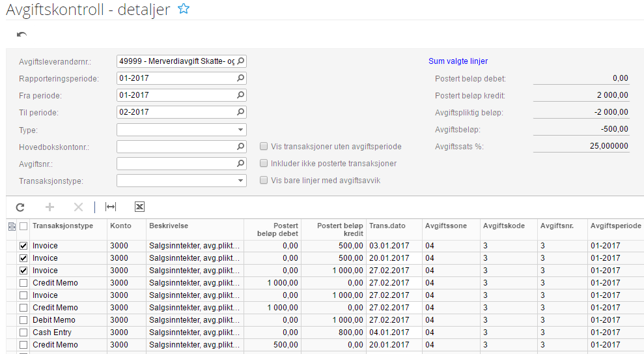Expand the Type dropdown
This screenshot has width=644, height=354.
point(241,130)
